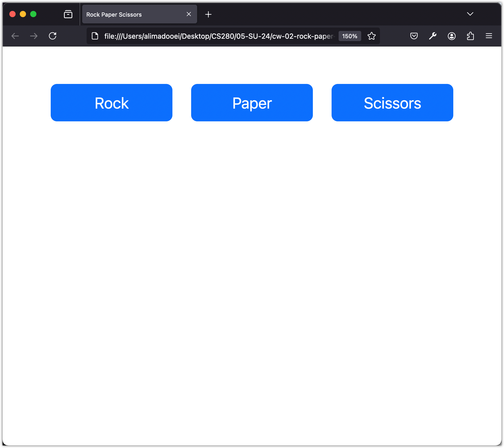This screenshot has width=504, height=448.
Task: Reset the 150% zoom level badge
Action: coord(350,36)
